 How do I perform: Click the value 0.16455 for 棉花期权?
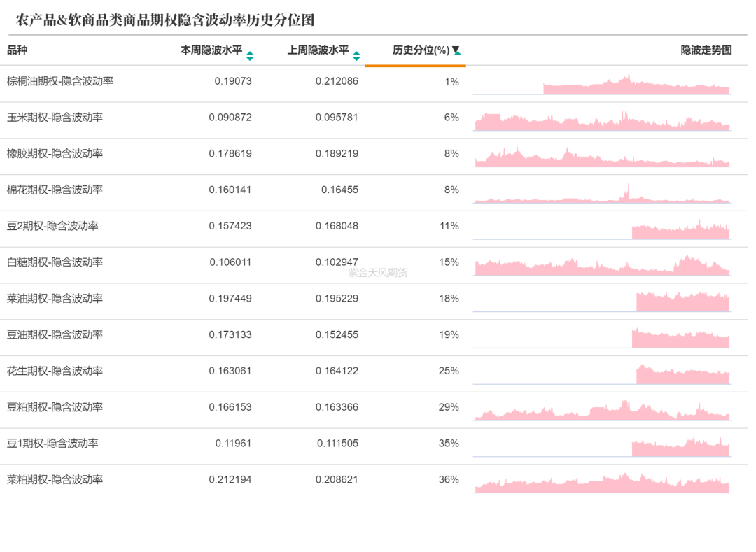(340, 190)
